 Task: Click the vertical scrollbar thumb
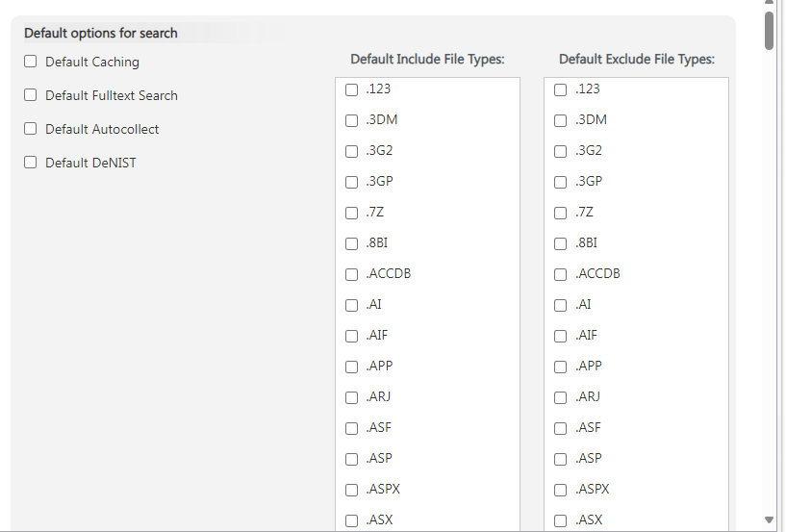[769, 29]
